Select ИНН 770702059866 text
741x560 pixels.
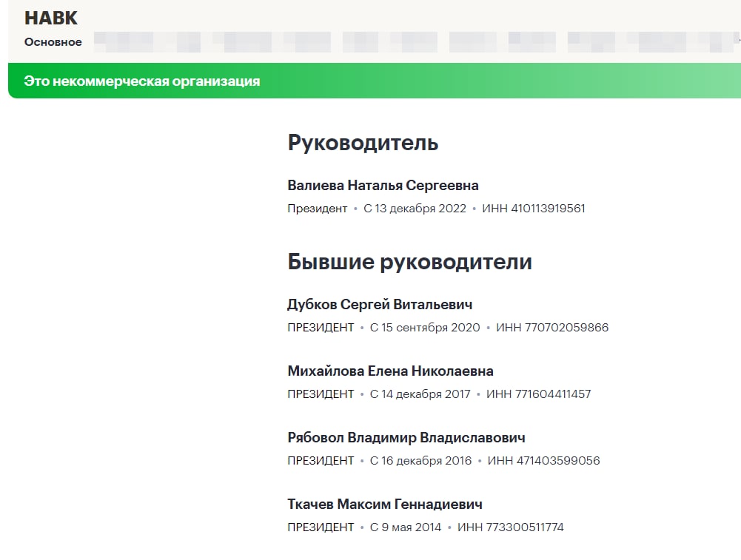click(x=552, y=327)
